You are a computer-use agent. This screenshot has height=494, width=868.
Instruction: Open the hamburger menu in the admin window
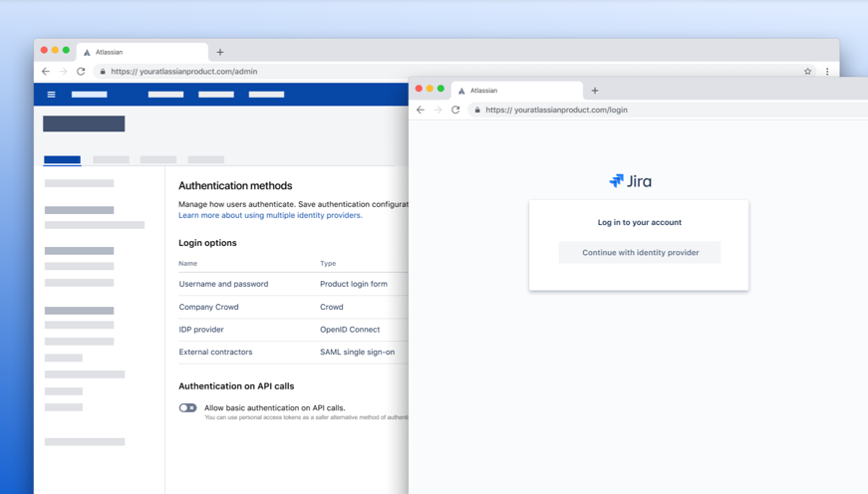coord(51,95)
